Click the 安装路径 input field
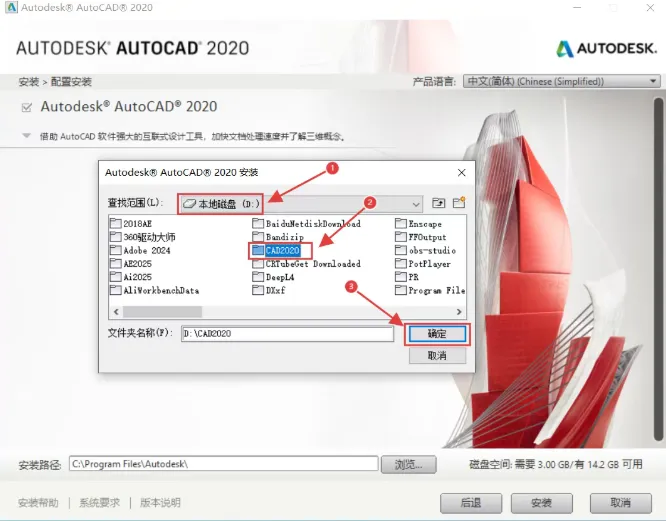The width and height of the screenshot is (666, 521). (223, 464)
